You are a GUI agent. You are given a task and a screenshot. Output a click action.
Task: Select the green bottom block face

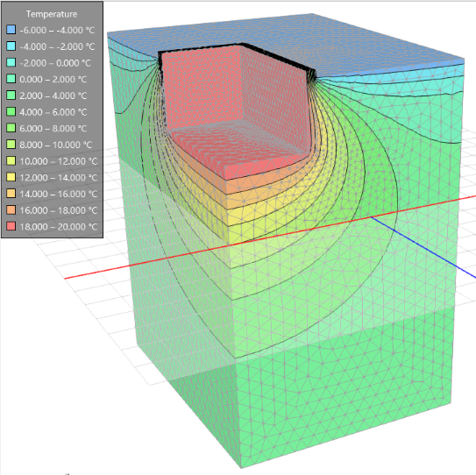(x=343, y=388)
